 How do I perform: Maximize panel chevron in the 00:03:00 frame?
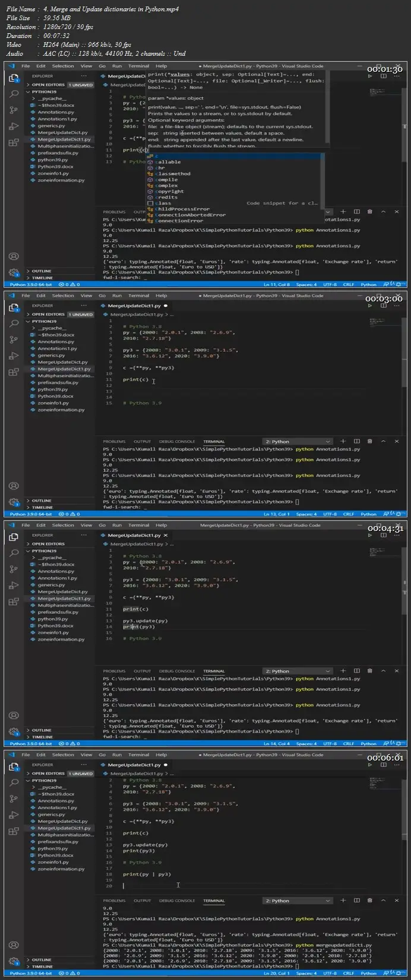tap(384, 441)
